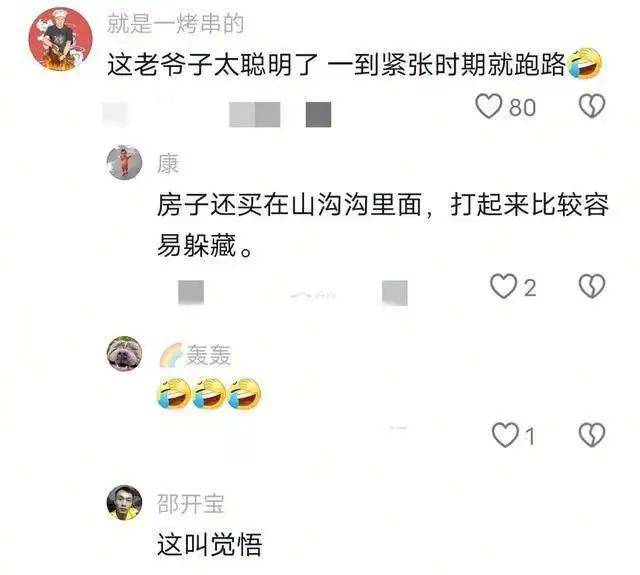The height and width of the screenshot is (575, 640).
Task: Open username 邵开宝
Action: tap(191, 504)
